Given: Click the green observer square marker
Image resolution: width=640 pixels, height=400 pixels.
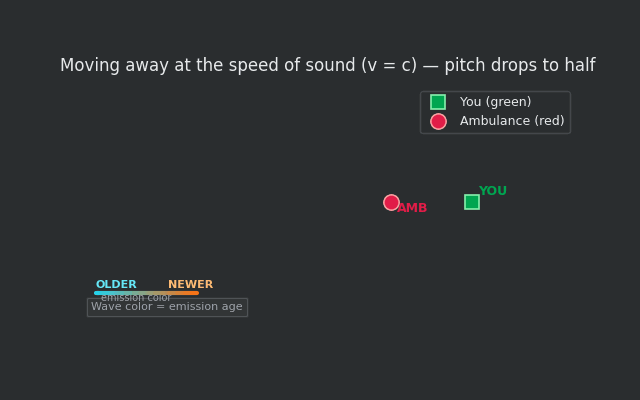Looking at the screenshot, I should pyautogui.click(x=472, y=202).
